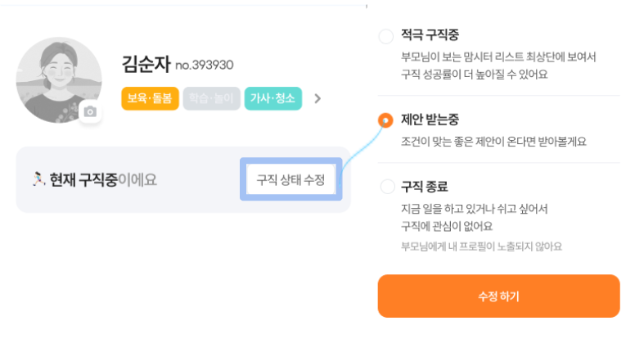Expand categories with the right chevron arrow

pyautogui.click(x=317, y=99)
